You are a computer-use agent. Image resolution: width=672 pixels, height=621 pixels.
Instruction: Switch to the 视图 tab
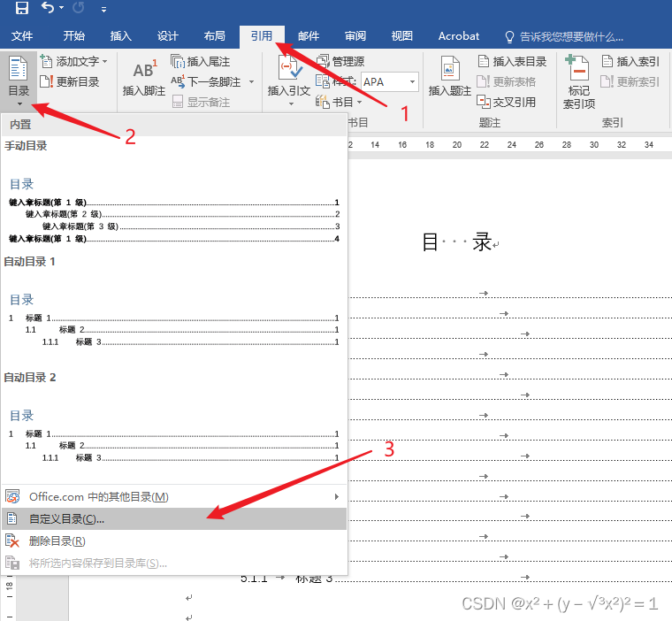pyautogui.click(x=402, y=36)
